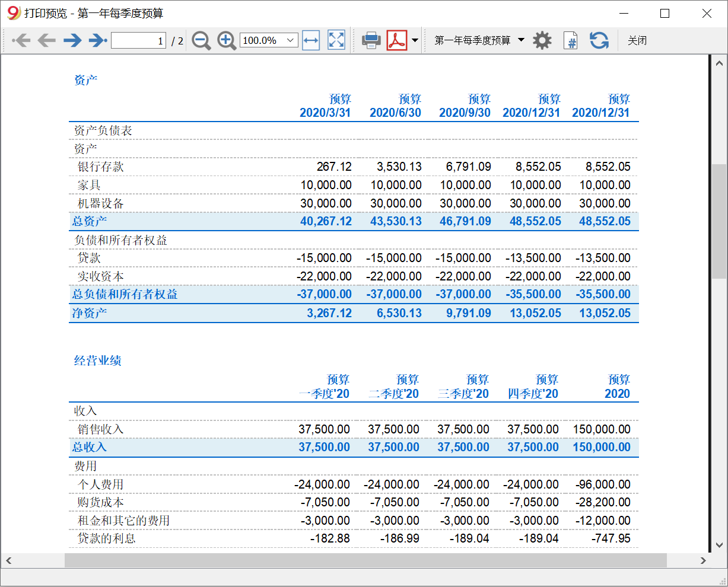Refresh the print preview

[x=599, y=40]
